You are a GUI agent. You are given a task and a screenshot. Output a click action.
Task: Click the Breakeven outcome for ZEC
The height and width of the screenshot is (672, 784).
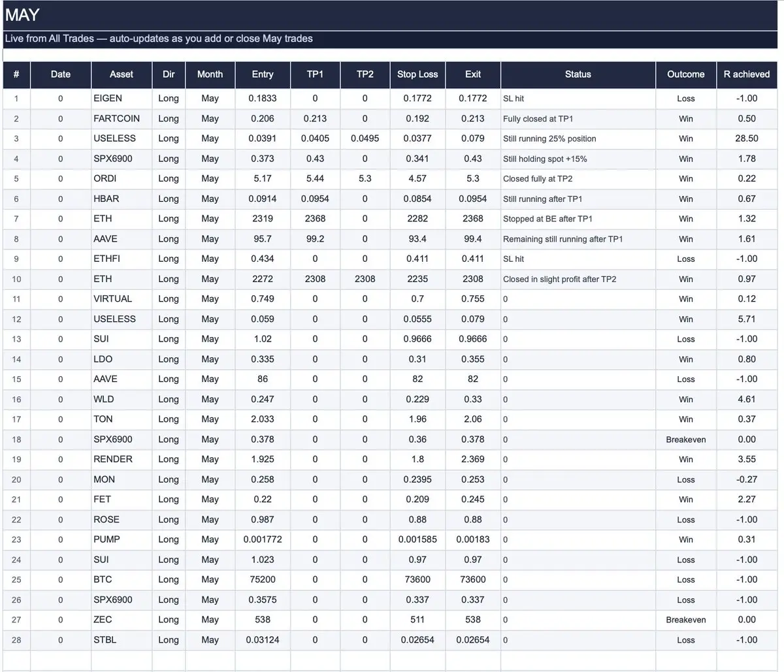686,620
